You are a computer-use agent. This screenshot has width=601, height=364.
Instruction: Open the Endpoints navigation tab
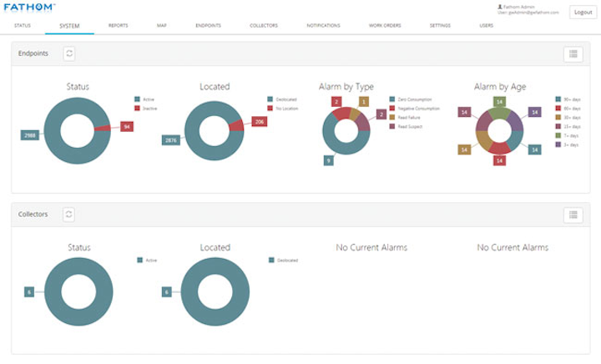(x=208, y=26)
